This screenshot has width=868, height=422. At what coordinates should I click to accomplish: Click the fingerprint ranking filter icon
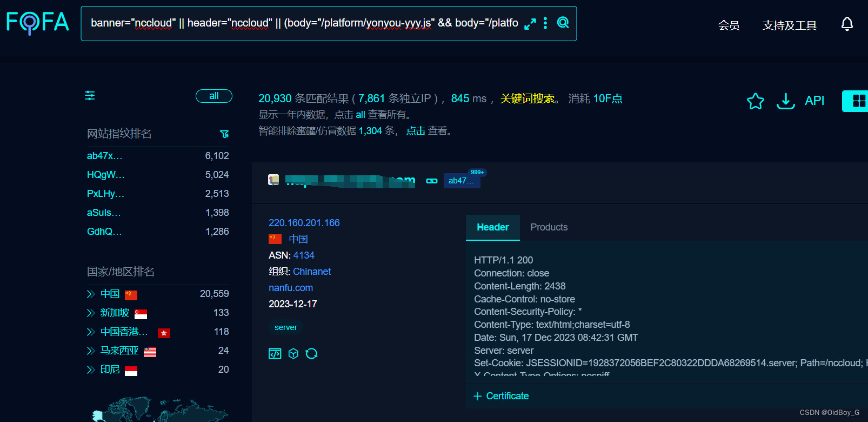click(x=224, y=134)
